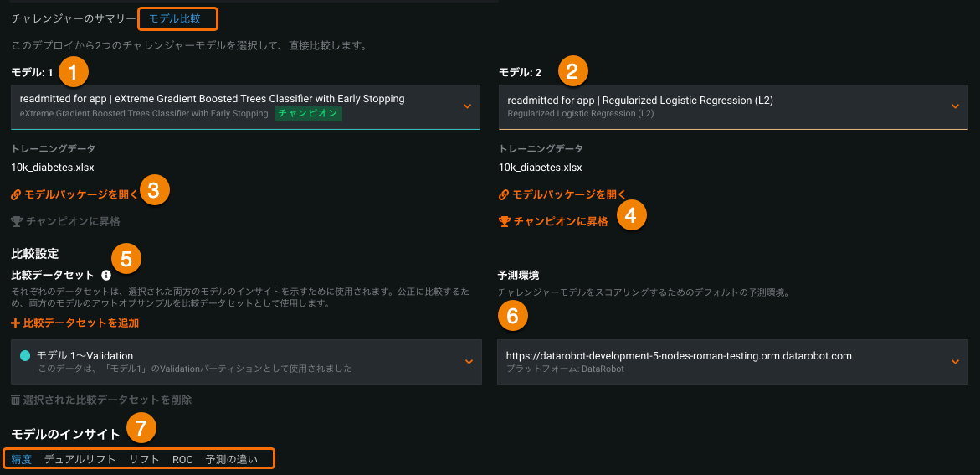Click link icon for Model 2 package
The height and width of the screenshot is (475, 980).
point(504,194)
